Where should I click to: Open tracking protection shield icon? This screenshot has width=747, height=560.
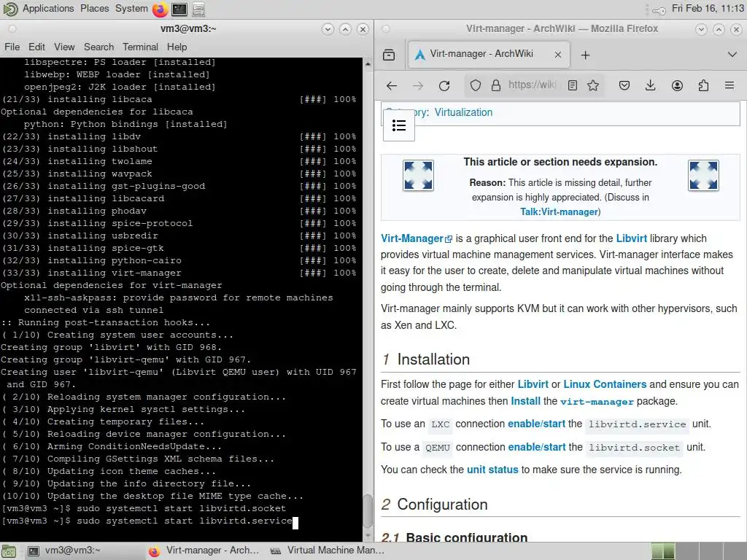click(476, 85)
